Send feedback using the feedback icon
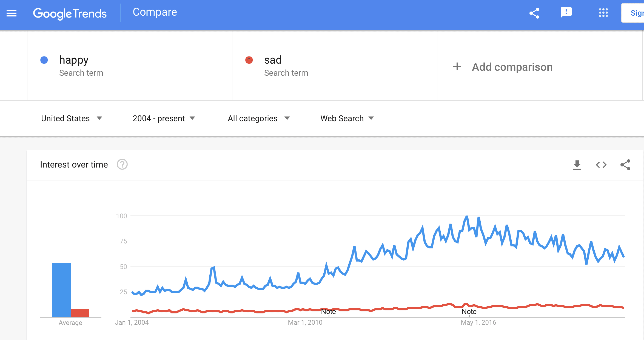 [566, 13]
